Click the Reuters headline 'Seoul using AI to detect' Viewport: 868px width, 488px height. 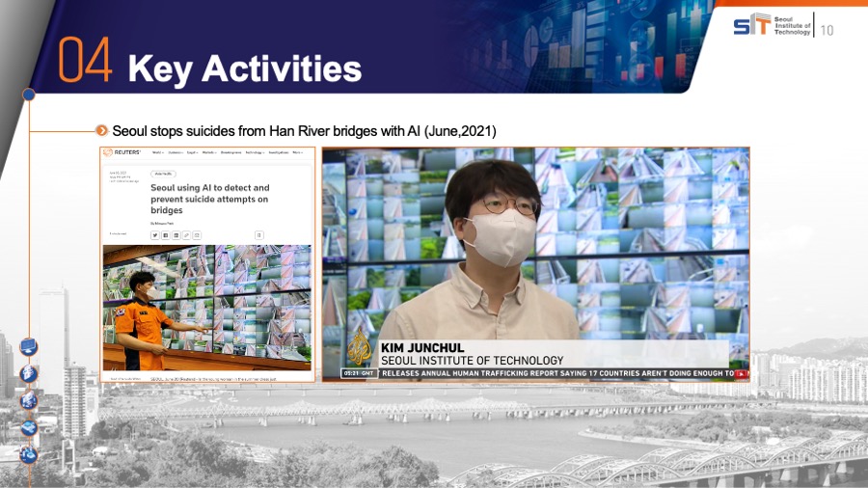(210, 199)
